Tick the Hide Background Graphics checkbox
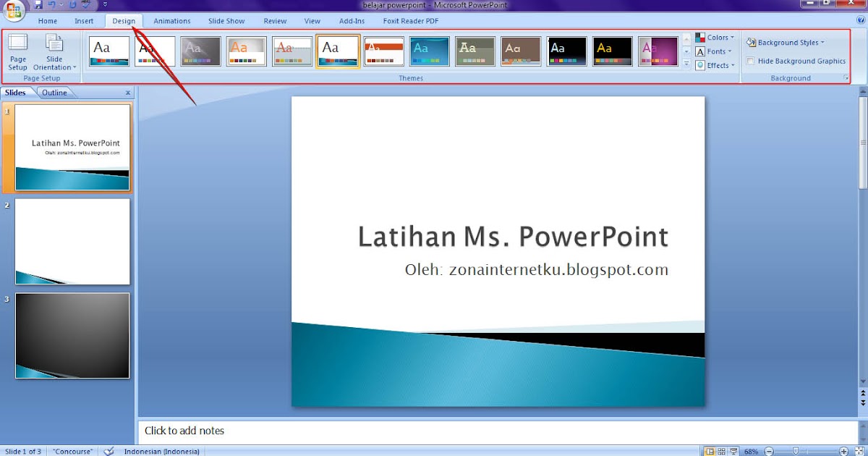The height and width of the screenshot is (456, 868). pos(750,62)
